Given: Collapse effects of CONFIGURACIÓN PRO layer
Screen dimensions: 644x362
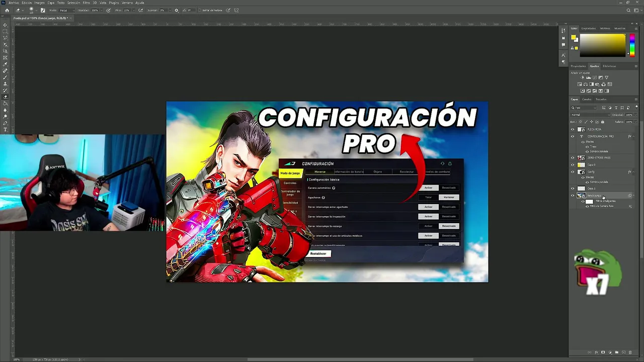Looking at the screenshot, I should (633, 136).
